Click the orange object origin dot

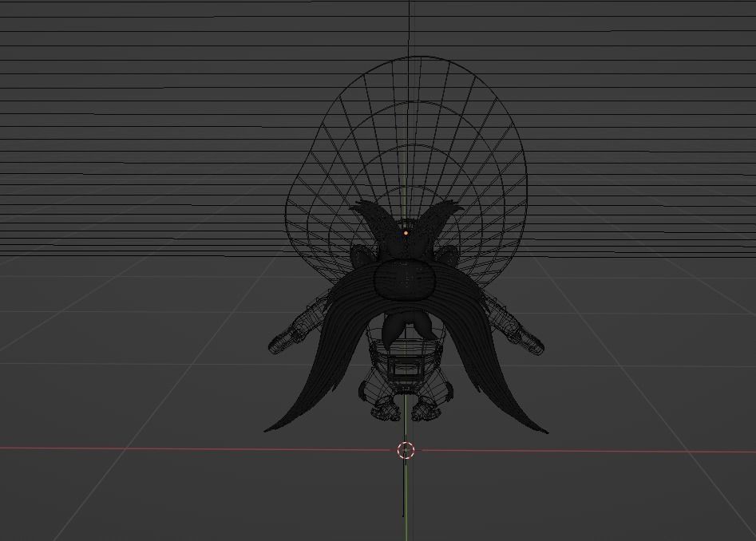pos(406,233)
